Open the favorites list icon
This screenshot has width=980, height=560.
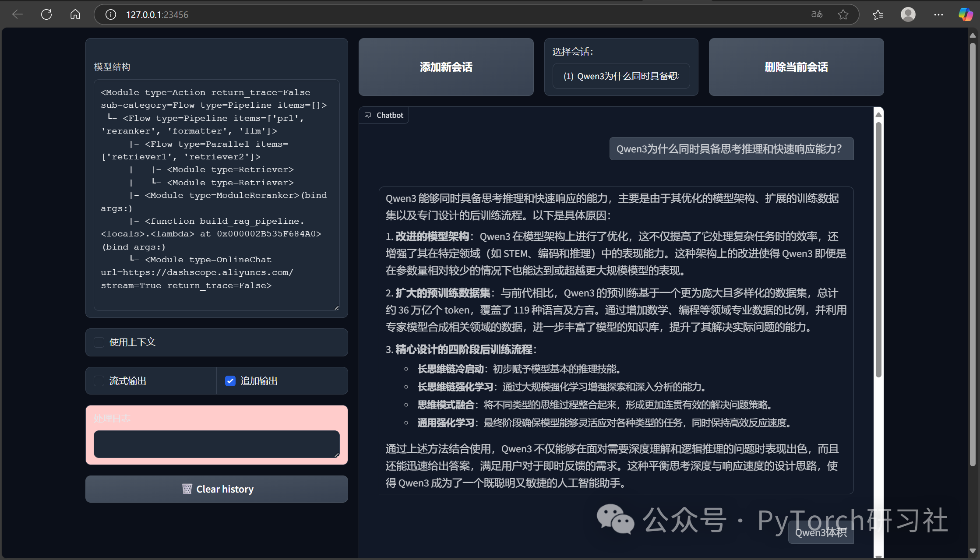point(878,14)
